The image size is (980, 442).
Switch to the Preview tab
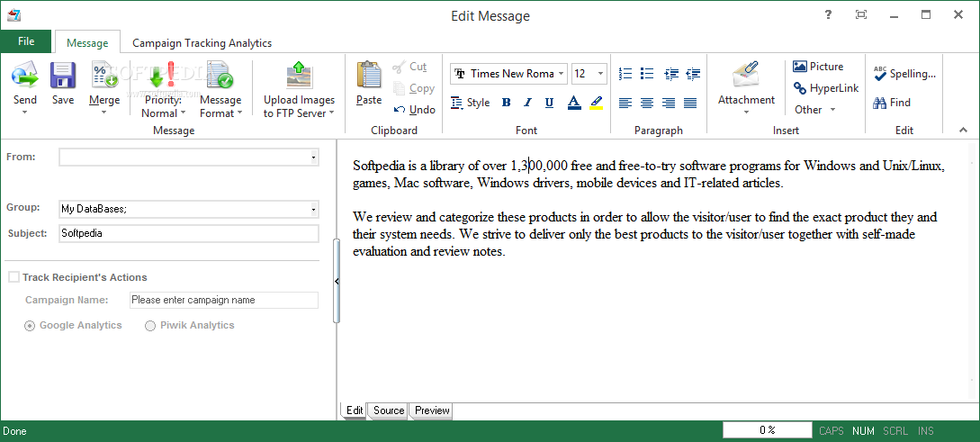click(x=432, y=410)
